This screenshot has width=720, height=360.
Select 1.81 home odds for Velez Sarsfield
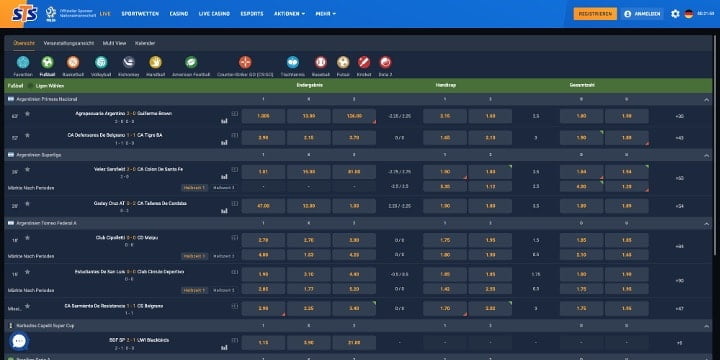tap(263, 172)
